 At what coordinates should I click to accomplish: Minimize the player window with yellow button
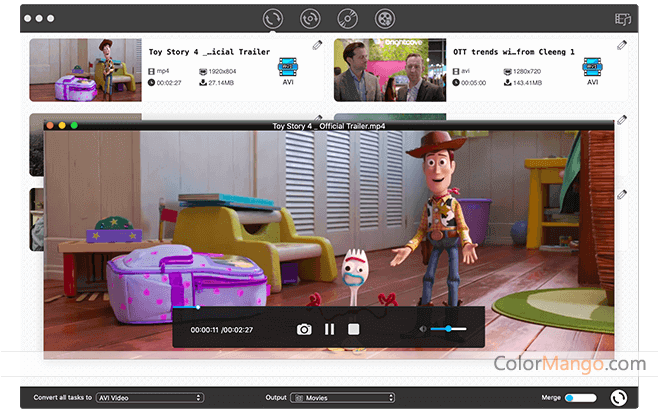pos(62,125)
